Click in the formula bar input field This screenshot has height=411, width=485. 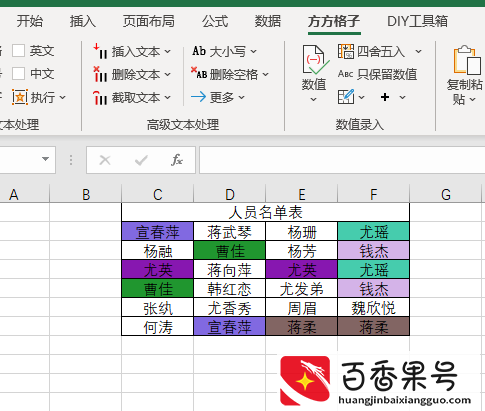pyautogui.click(x=342, y=160)
